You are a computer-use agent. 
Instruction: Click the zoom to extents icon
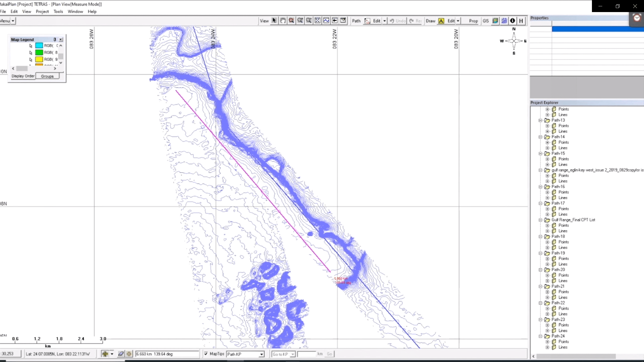317,21
